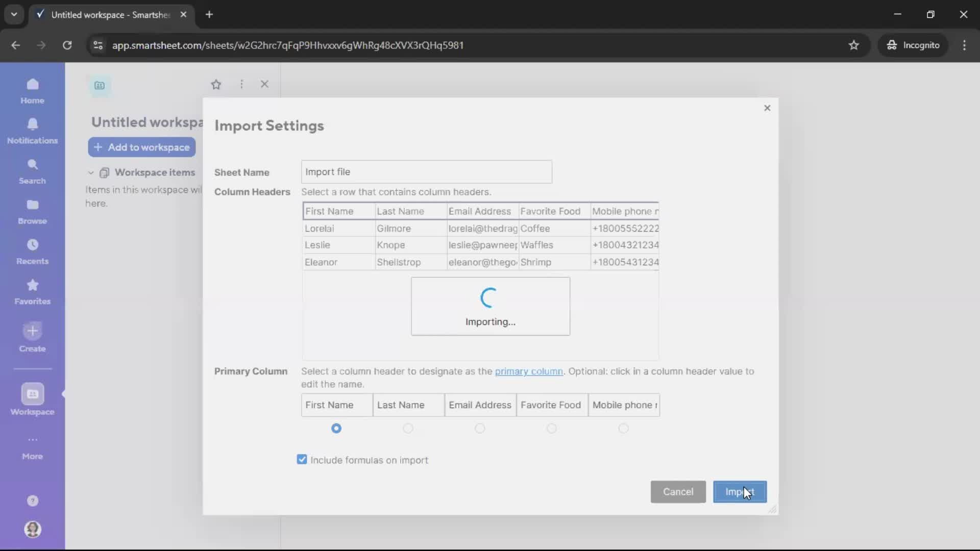Open Recents from the sidebar
Viewport: 980px width, 551px height.
(x=32, y=251)
